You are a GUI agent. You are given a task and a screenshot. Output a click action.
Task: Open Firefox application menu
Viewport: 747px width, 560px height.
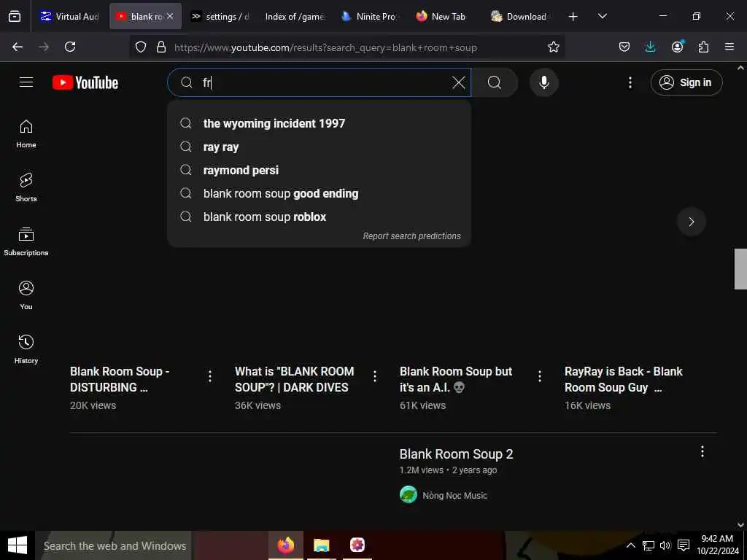click(729, 47)
